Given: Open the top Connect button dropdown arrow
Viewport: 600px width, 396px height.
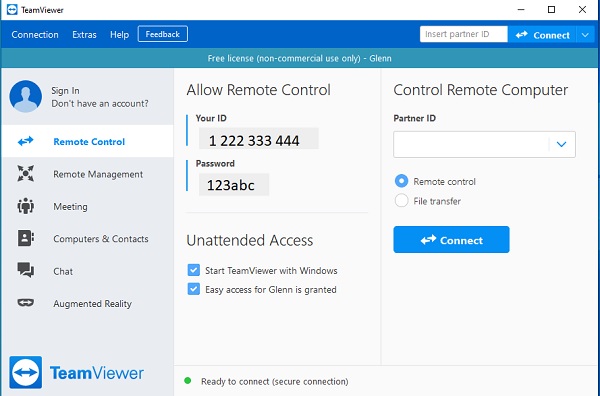Looking at the screenshot, I should pyautogui.click(x=585, y=35).
